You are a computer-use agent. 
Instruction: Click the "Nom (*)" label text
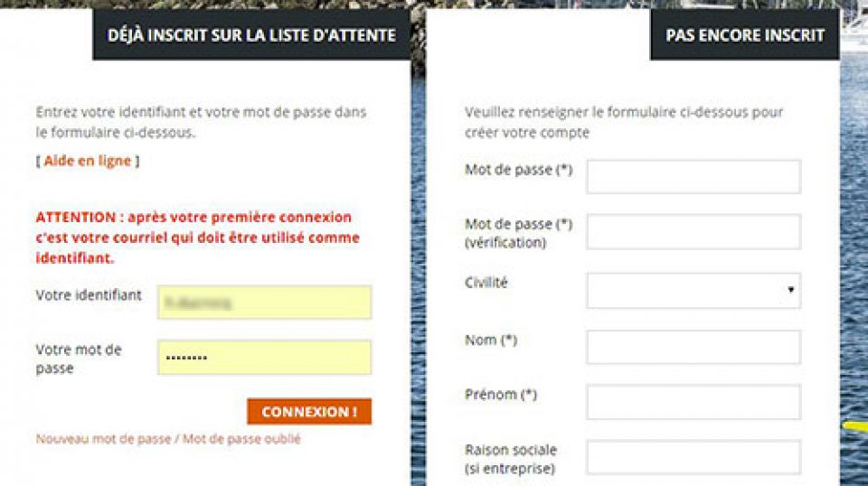pos(490,340)
